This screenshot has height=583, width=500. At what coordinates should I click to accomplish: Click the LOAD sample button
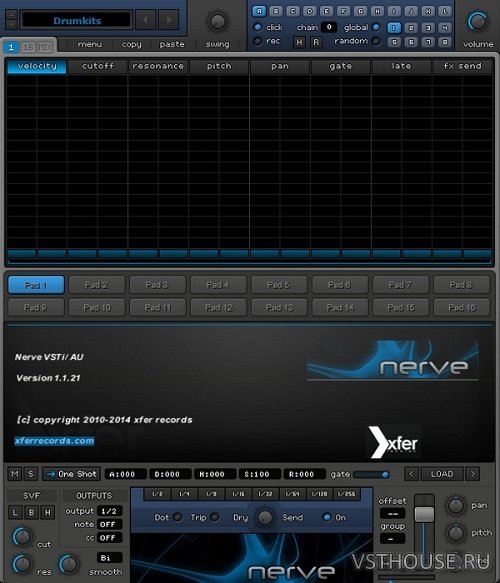(442, 474)
